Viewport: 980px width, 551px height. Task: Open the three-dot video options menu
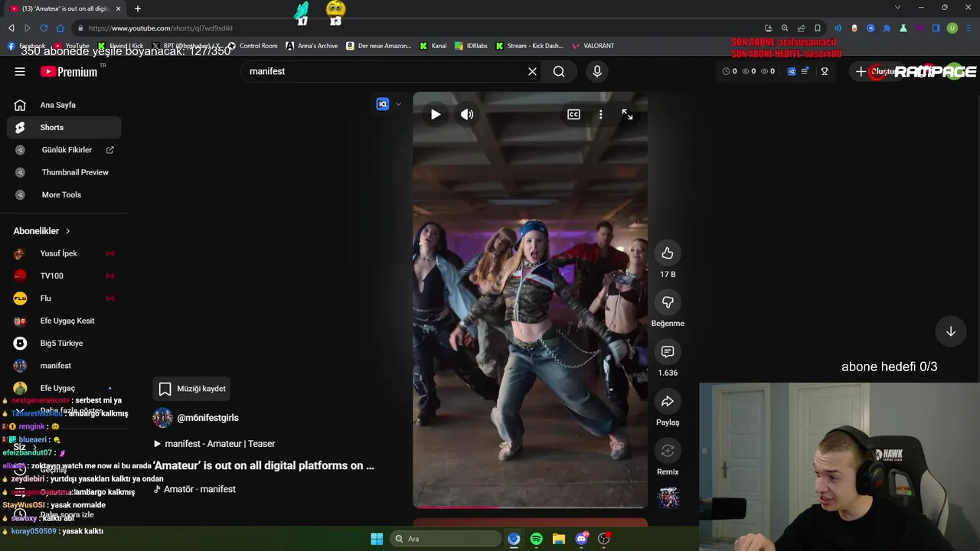600,114
